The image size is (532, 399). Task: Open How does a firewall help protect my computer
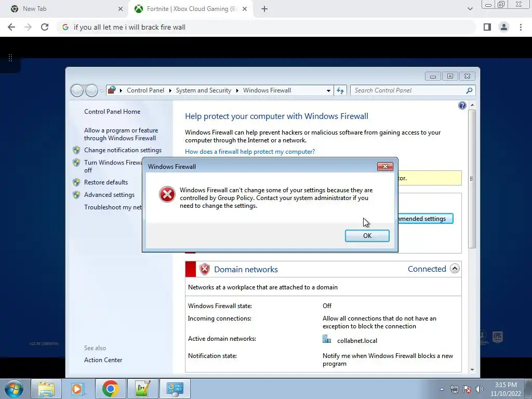coord(250,152)
